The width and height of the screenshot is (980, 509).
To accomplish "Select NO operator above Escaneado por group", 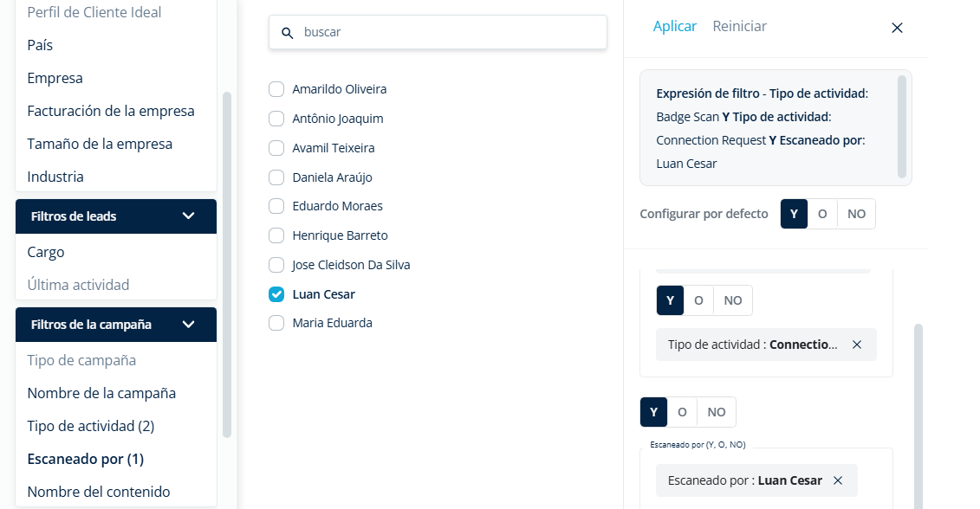I will click(x=717, y=412).
